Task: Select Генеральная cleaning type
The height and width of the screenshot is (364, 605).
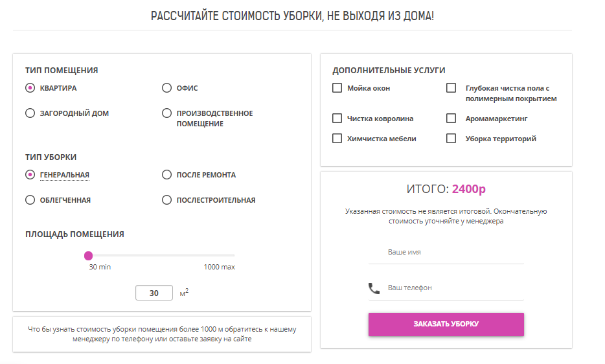Action: 30,175
